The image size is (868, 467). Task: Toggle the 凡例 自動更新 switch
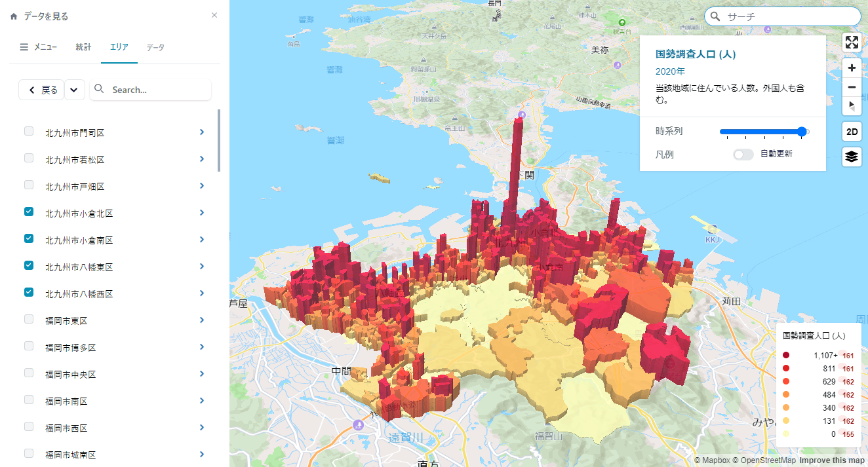click(x=743, y=155)
